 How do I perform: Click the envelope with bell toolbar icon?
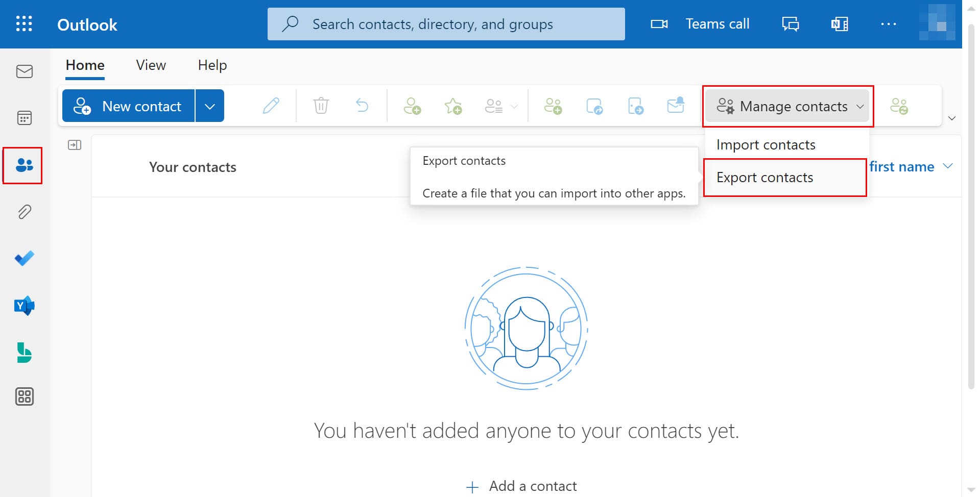click(x=676, y=105)
